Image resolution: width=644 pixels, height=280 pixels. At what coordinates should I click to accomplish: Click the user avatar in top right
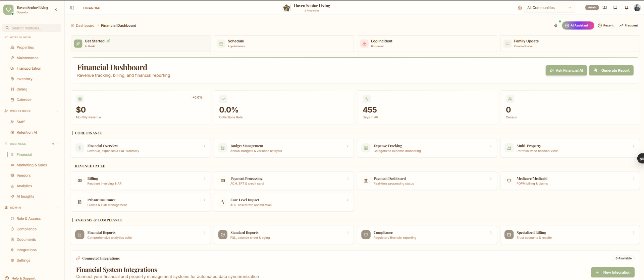[637, 8]
